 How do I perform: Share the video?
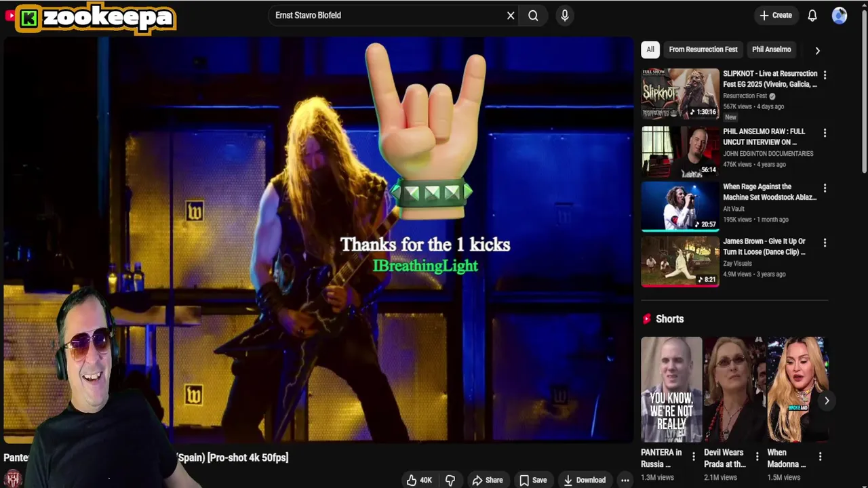[x=488, y=480]
